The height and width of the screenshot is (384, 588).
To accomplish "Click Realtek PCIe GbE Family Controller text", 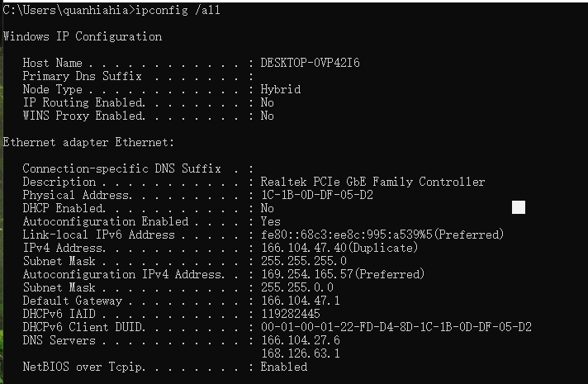I will pos(372,182).
